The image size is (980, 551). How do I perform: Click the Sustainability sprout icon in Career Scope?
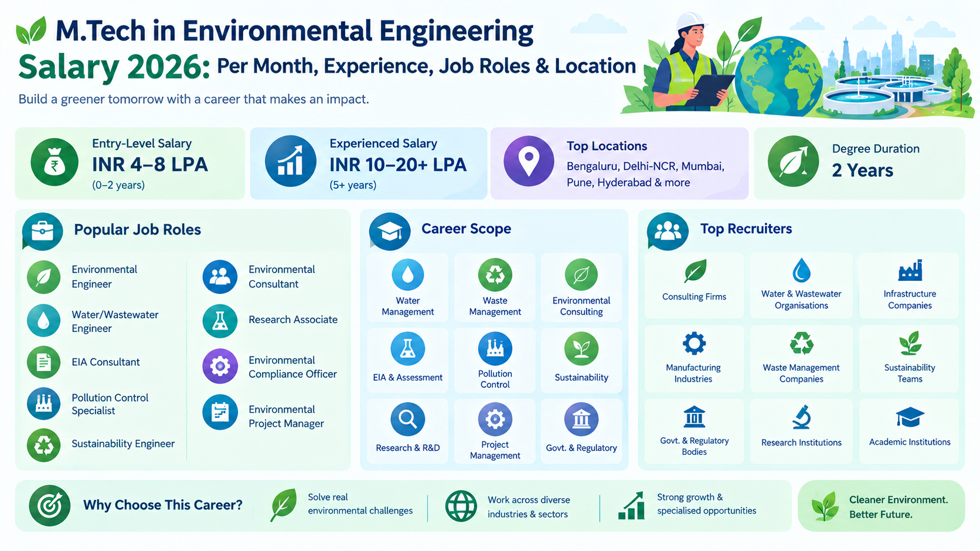coord(581,349)
